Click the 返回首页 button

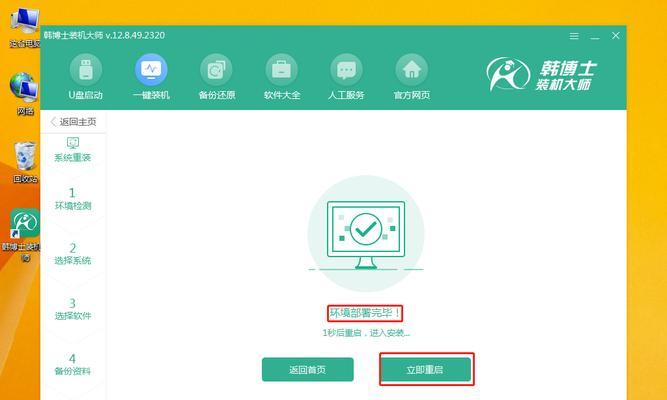click(x=308, y=369)
